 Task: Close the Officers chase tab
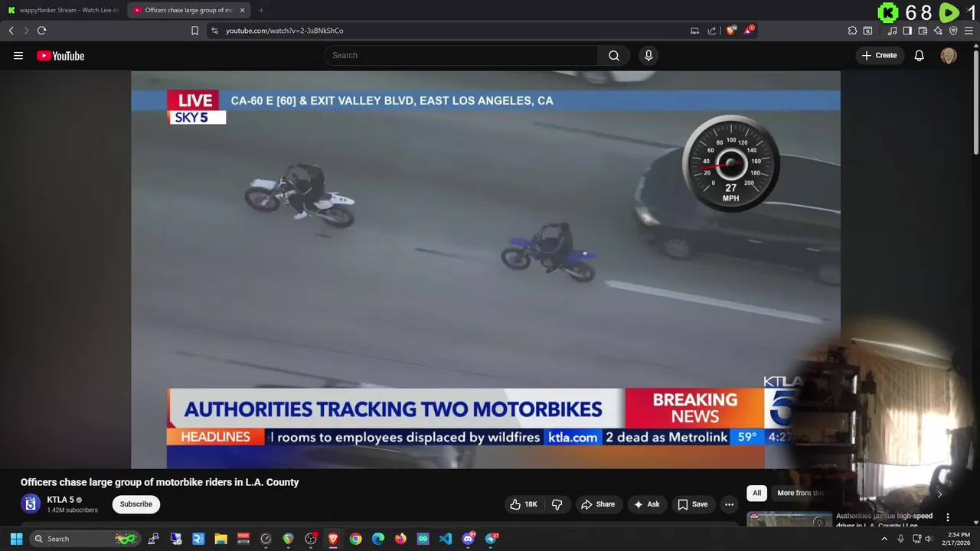243,10
